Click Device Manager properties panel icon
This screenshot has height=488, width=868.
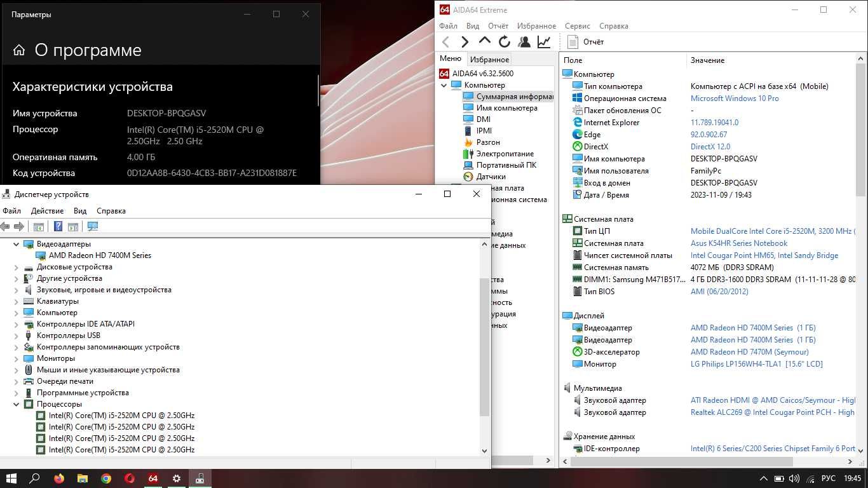73,226
